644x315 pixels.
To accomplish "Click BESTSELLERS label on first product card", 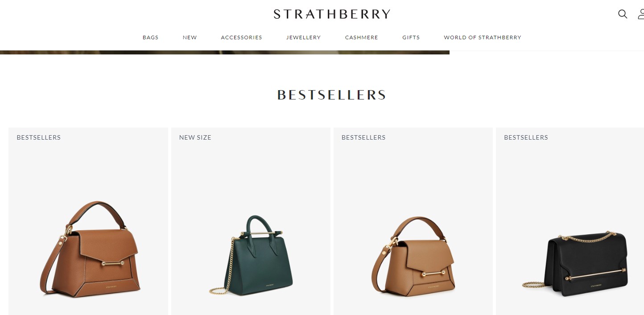I will pos(39,137).
